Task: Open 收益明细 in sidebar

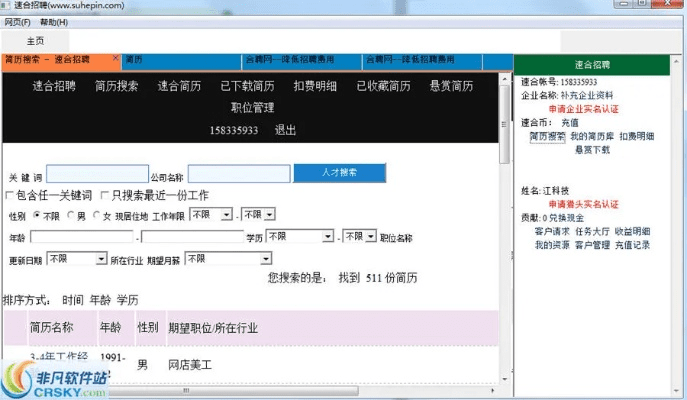Action: [632, 231]
